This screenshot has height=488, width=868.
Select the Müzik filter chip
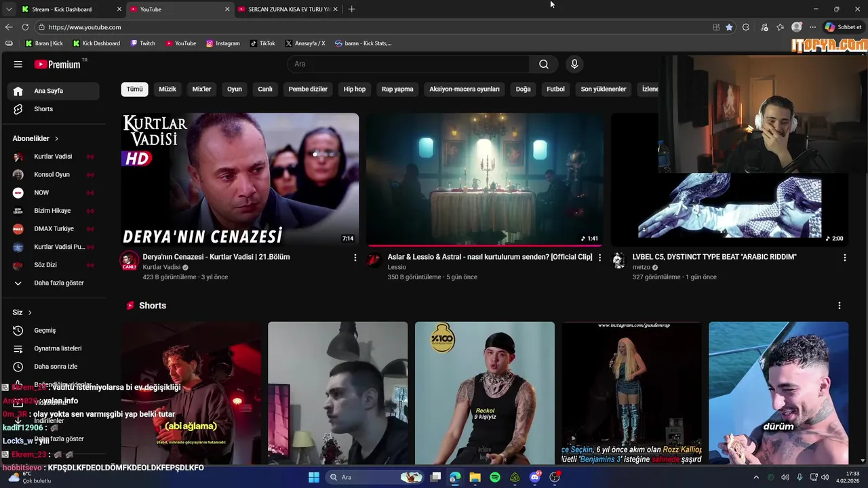click(x=167, y=89)
